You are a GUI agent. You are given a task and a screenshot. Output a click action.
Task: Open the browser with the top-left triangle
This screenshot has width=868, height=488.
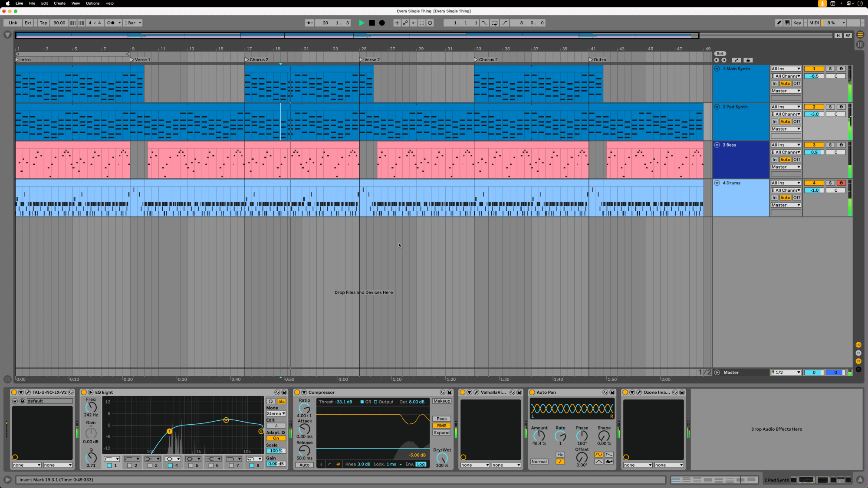(7, 35)
